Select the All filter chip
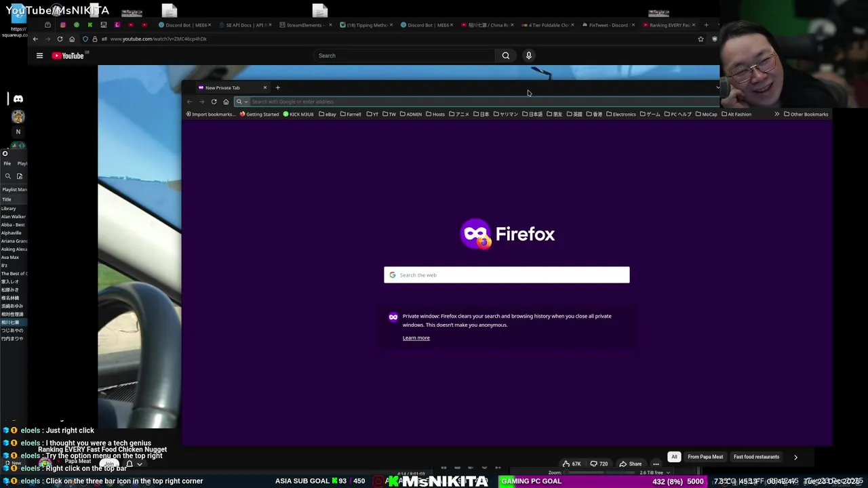Viewport: 868px width, 488px height. (674, 457)
